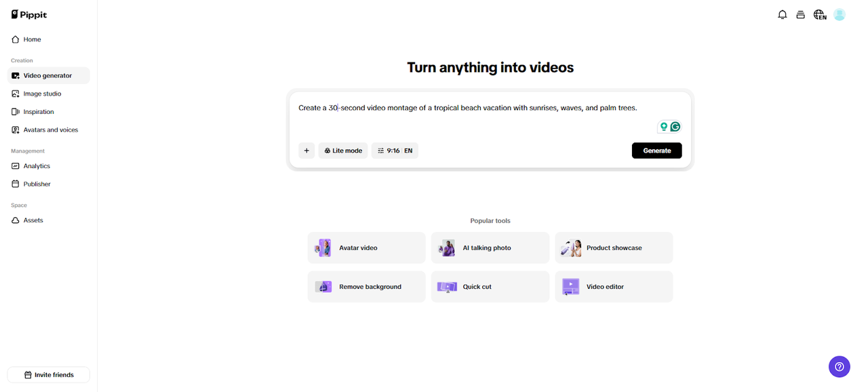Click the Generate button
Image resolution: width=868 pixels, height=392 pixels.
pos(656,150)
